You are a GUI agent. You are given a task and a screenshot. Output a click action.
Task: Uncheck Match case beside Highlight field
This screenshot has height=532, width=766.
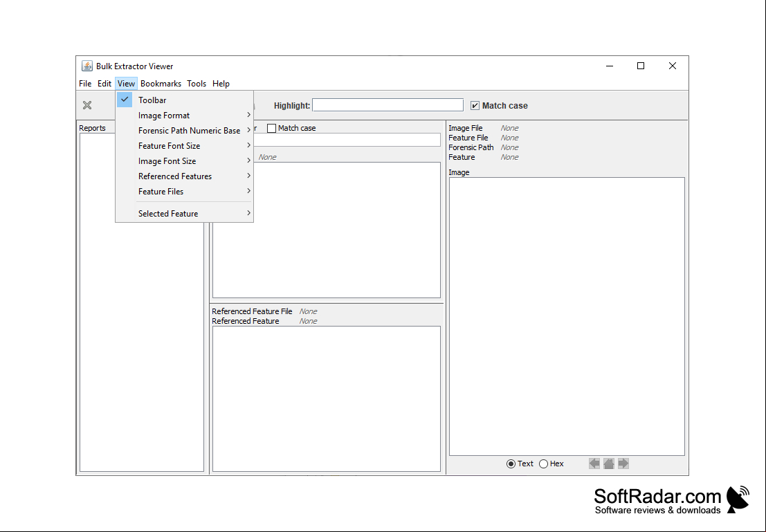click(475, 106)
